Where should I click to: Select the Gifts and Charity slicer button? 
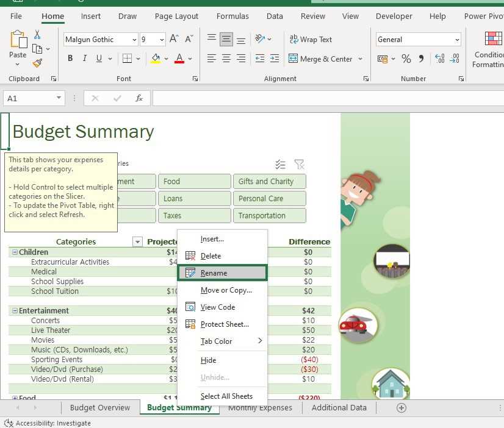coord(270,182)
